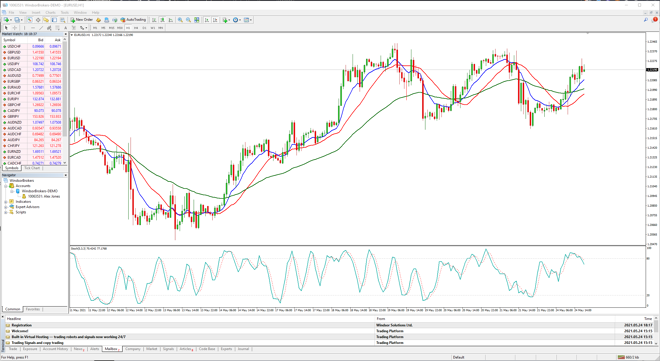This screenshot has height=361, width=660.
Task: Open the new chart dropdown arrow
Action: click(x=11, y=20)
